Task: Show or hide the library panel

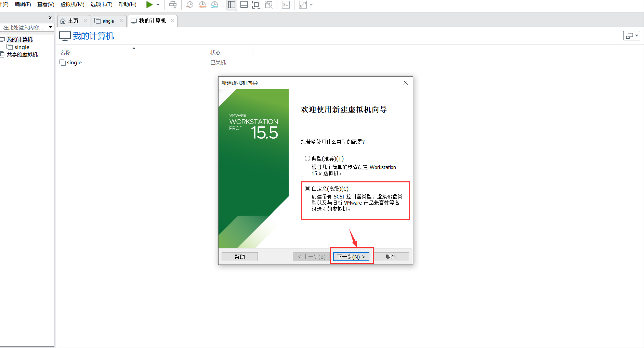Action: [231, 4]
